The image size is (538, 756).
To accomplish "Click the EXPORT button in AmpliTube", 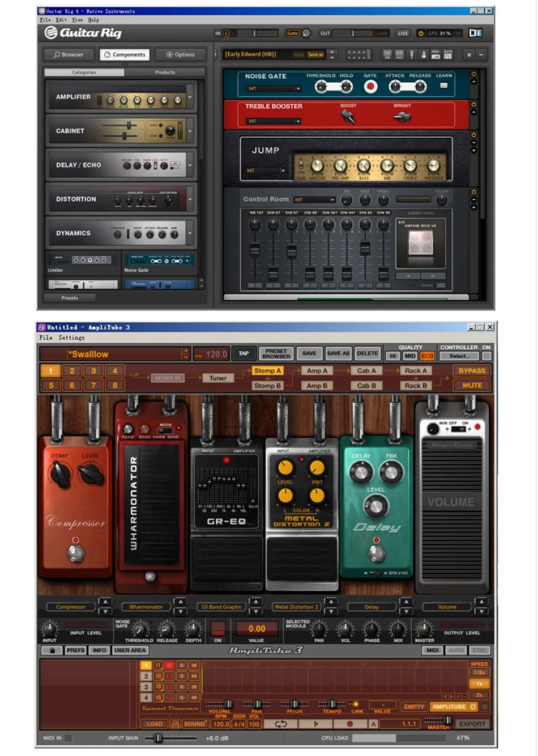I will [x=472, y=724].
